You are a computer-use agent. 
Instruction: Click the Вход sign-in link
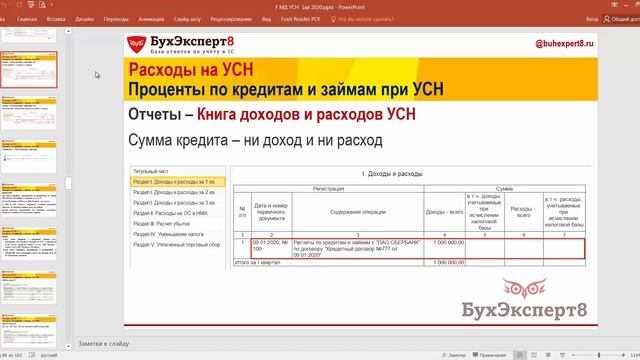point(592,19)
